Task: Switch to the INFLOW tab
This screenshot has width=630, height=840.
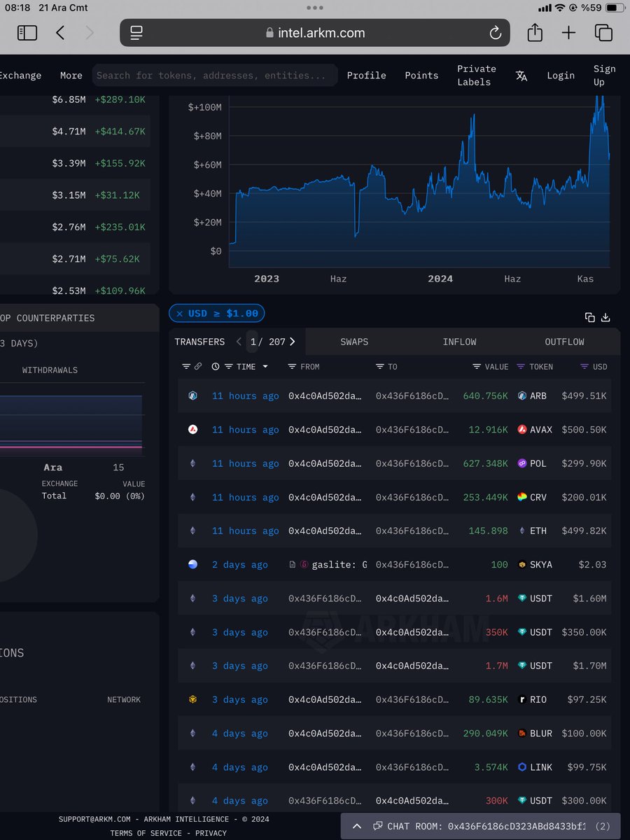Action: 459,342
